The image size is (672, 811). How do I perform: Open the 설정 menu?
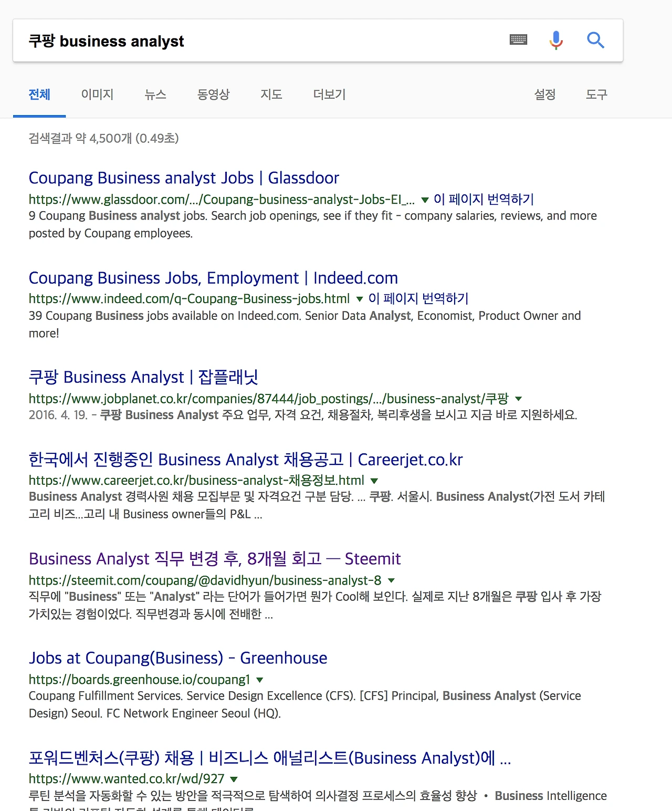pyautogui.click(x=545, y=95)
